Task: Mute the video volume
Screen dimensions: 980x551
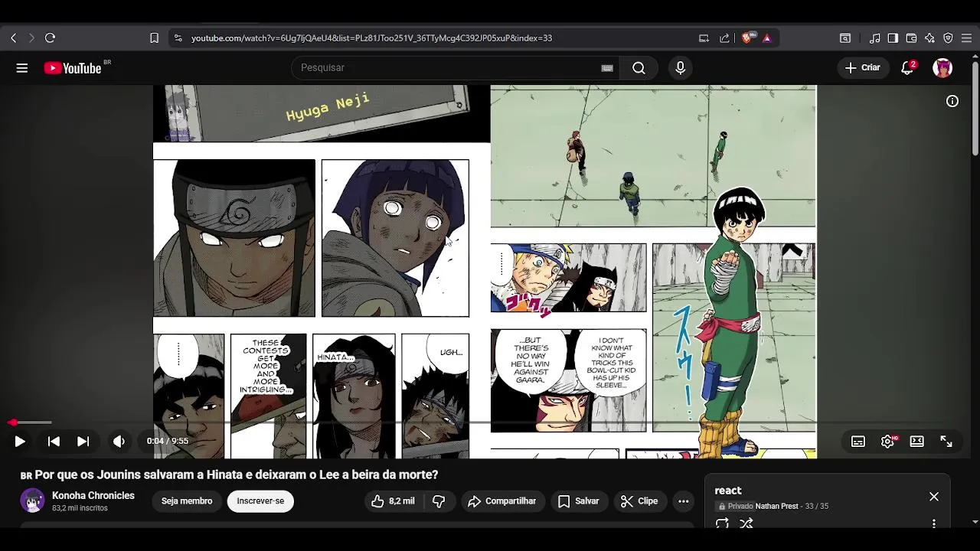Action: (x=119, y=442)
